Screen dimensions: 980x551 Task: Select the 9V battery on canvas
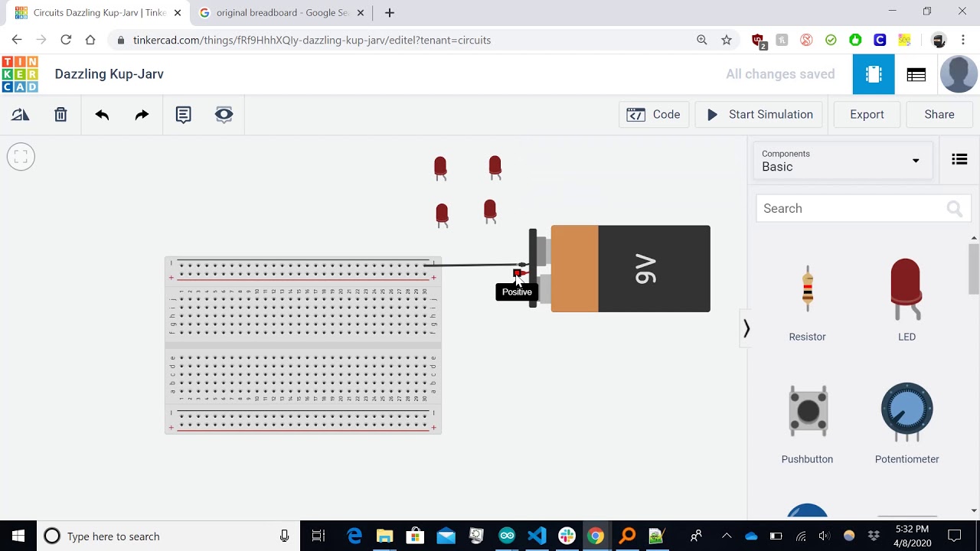630,269
